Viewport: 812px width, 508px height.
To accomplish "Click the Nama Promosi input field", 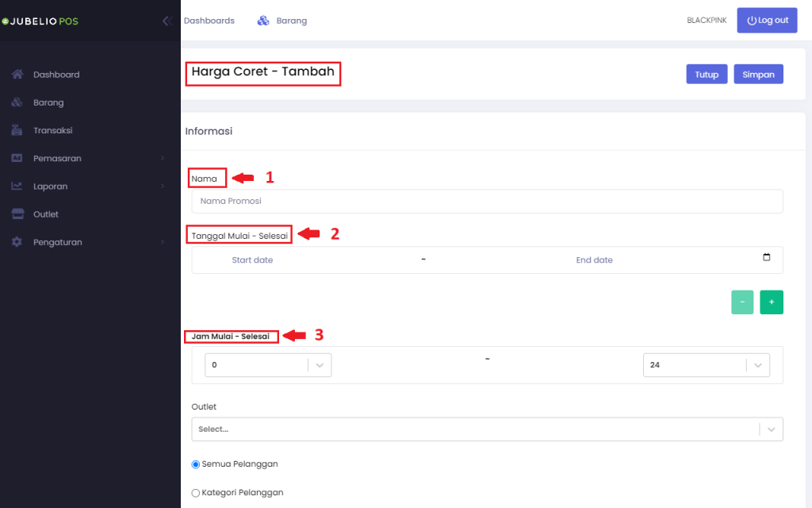I will 487,201.
